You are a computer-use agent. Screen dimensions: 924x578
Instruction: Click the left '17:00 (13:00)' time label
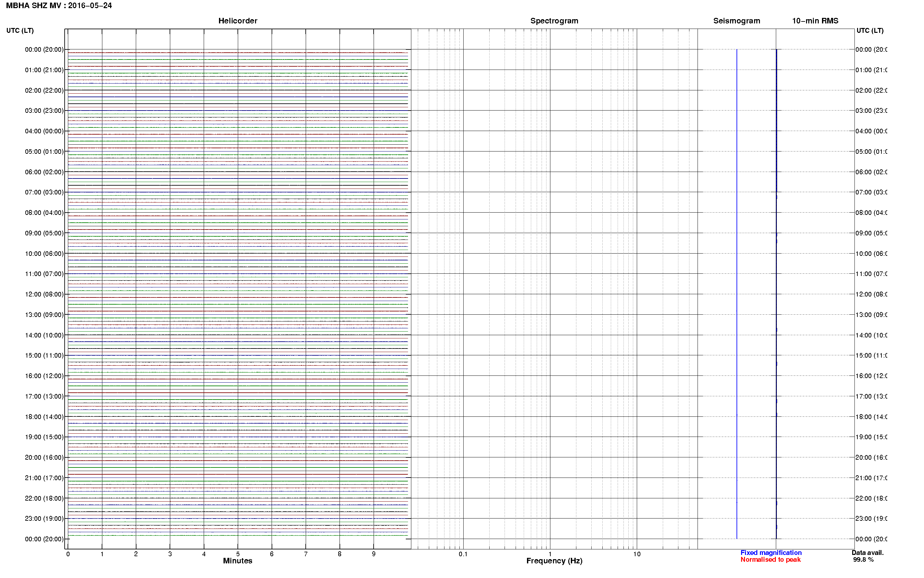[44, 396]
